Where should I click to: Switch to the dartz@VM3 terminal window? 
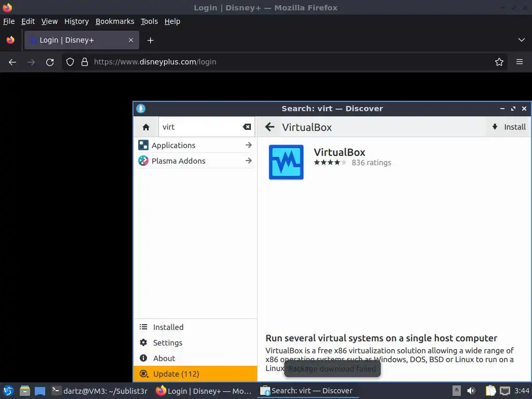(99, 391)
